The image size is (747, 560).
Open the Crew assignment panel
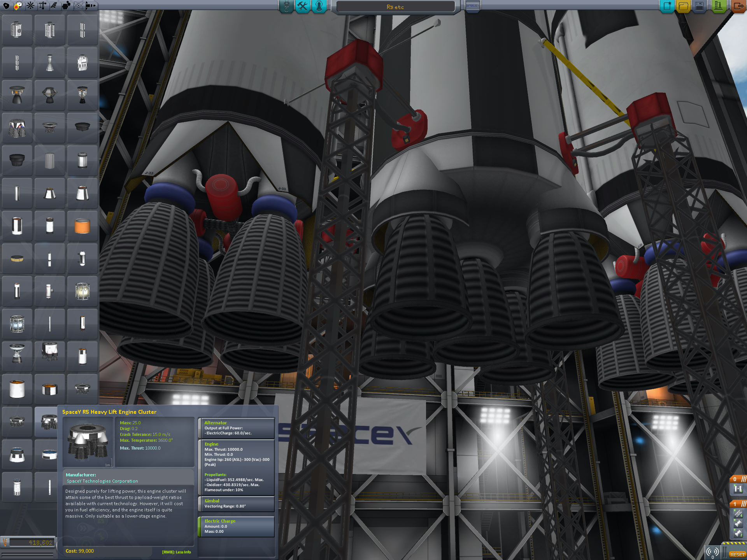319,6
